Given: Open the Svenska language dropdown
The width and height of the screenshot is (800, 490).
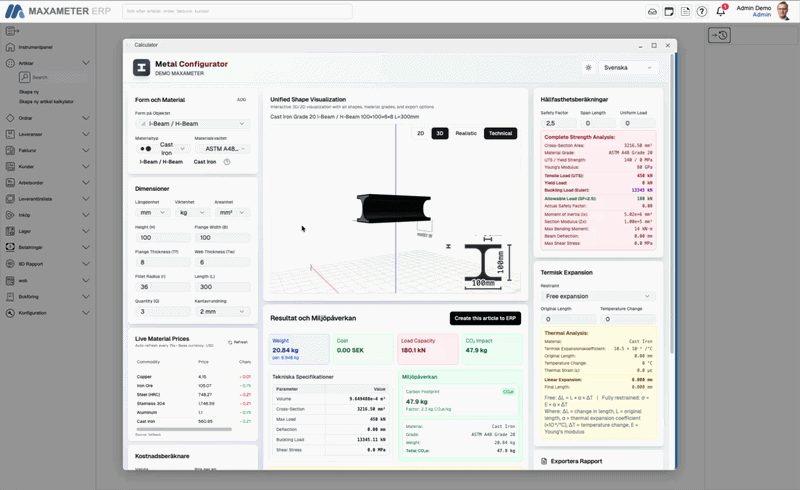Looking at the screenshot, I should (x=628, y=67).
